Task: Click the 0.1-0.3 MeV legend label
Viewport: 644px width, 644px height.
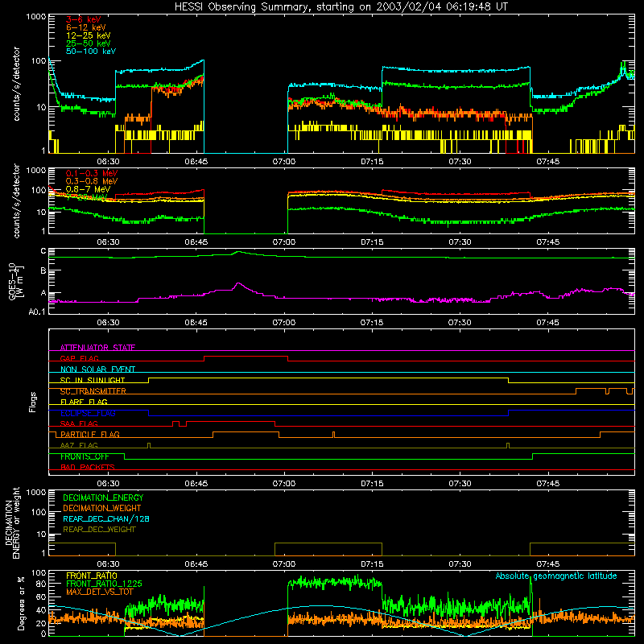Action: 92,173
